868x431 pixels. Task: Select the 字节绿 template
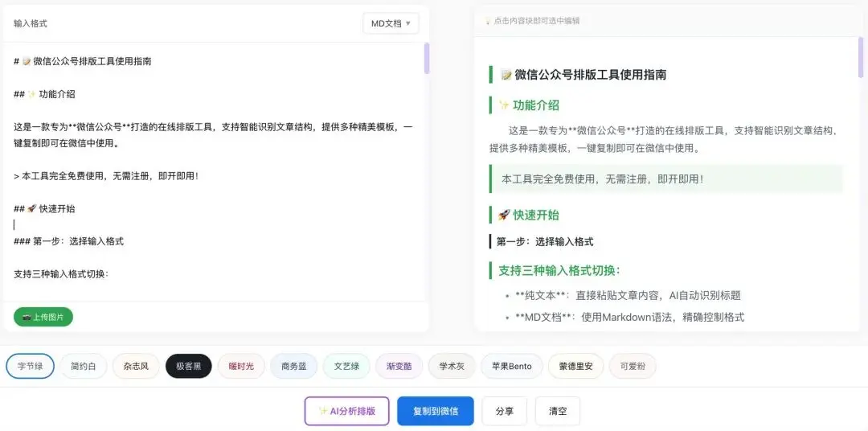click(30, 366)
